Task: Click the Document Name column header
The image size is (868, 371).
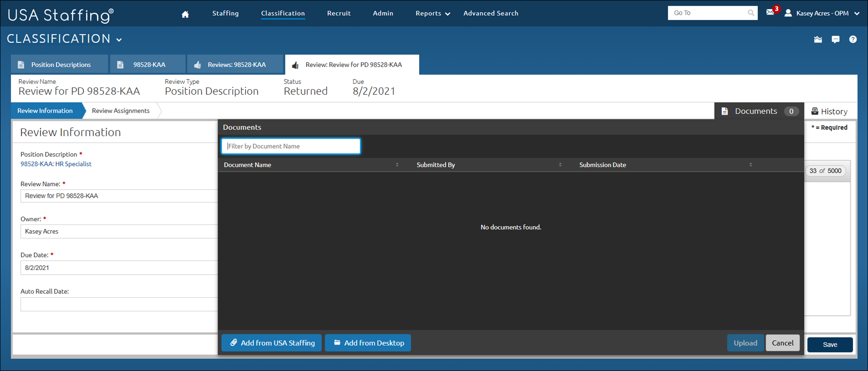Action: pos(247,165)
